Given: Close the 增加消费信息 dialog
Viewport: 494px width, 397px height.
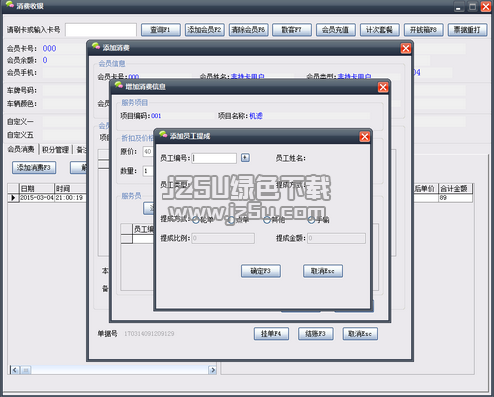Looking at the screenshot, I should [x=383, y=87].
